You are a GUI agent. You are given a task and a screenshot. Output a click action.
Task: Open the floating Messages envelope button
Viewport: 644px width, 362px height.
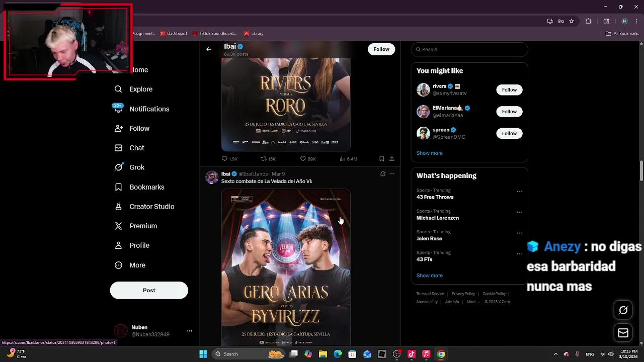pyautogui.click(x=623, y=333)
